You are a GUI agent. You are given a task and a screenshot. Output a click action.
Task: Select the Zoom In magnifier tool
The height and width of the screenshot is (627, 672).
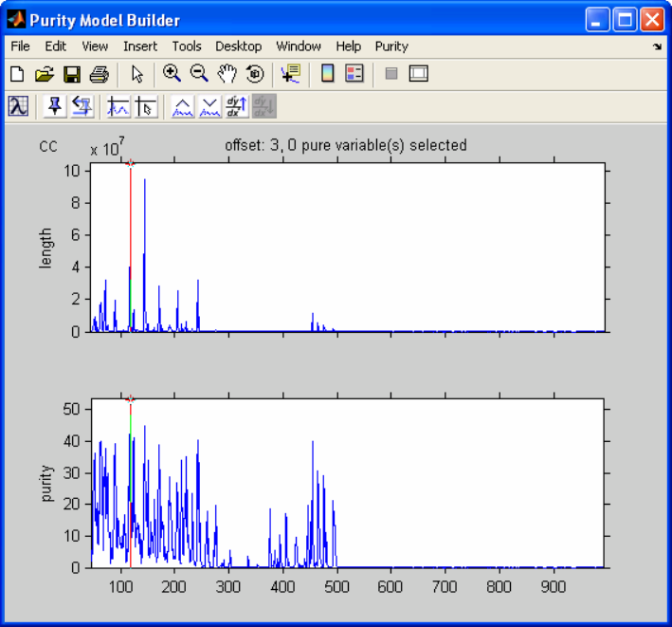click(172, 74)
